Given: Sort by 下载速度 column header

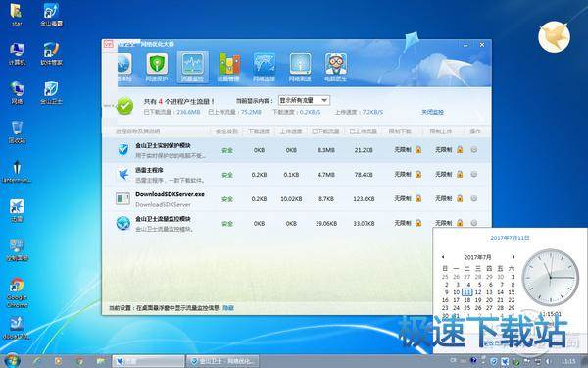Looking at the screenshot, I should click(x=259, y=131).
